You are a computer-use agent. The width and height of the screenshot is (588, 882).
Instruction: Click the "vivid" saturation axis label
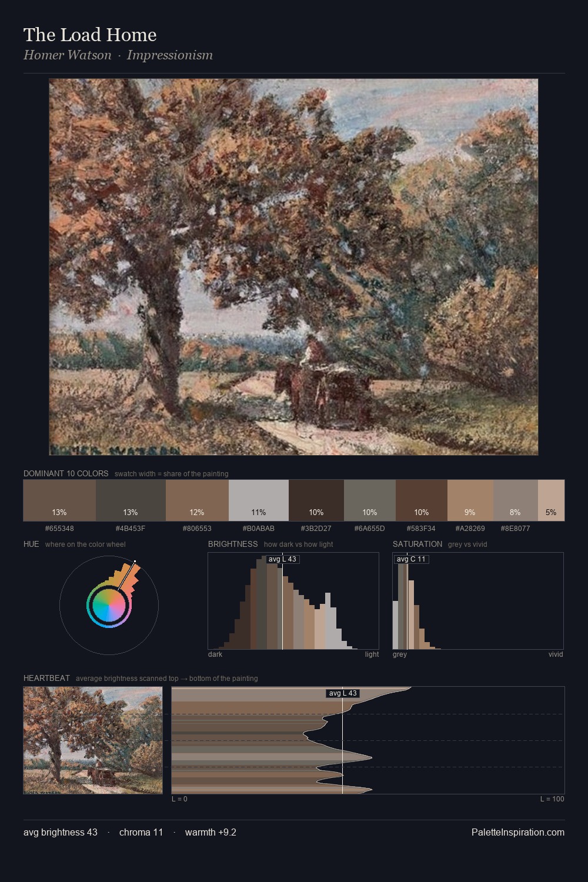(556, 654)
